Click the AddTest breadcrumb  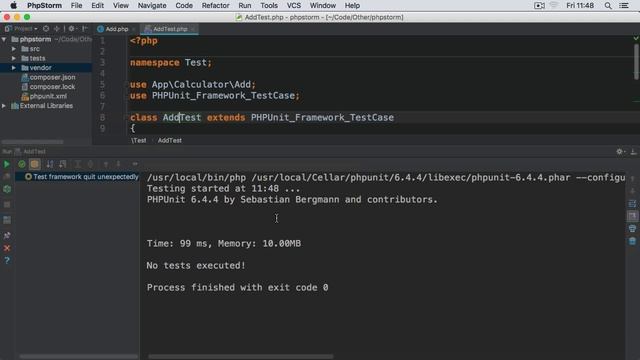point(170,140)
